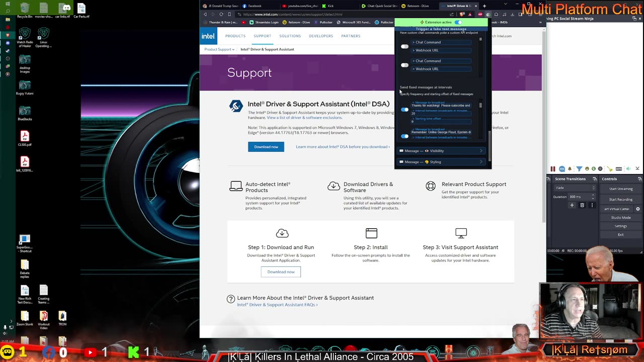The height and width of the screenshot is (362, 644).
Task: Click the Relevant Product Support lifebuoy icon
Action: [431, 186]
